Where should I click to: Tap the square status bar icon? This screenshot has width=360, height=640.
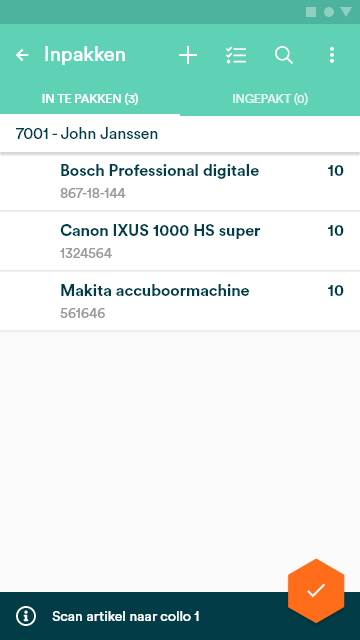pos(311,12)
